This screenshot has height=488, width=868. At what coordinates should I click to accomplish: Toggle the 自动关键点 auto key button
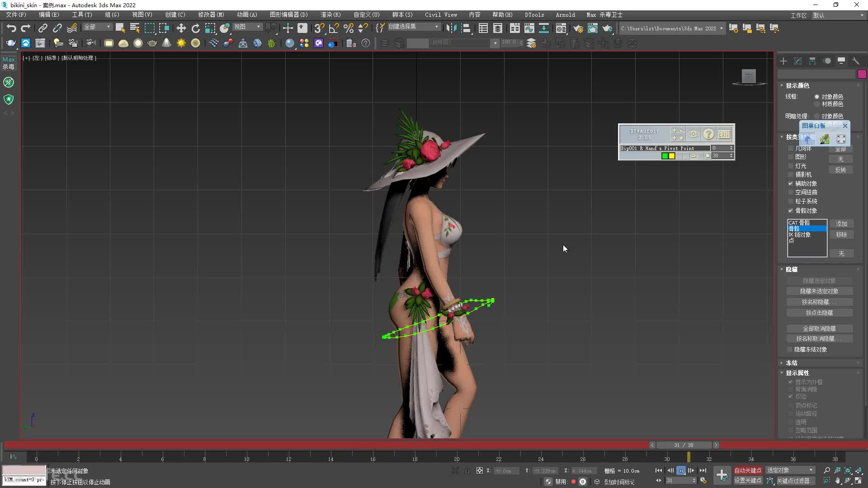pos(748,470)
